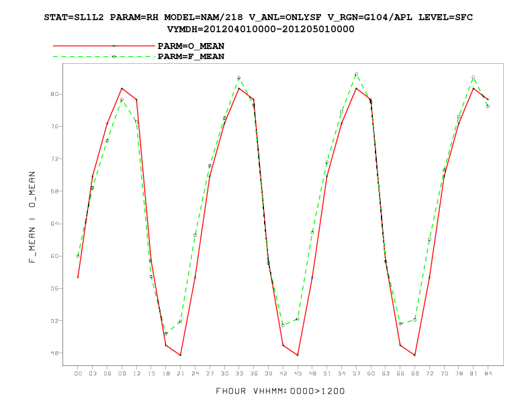
Task: Click y-axis tick label 60
Action: click(54, 256)
